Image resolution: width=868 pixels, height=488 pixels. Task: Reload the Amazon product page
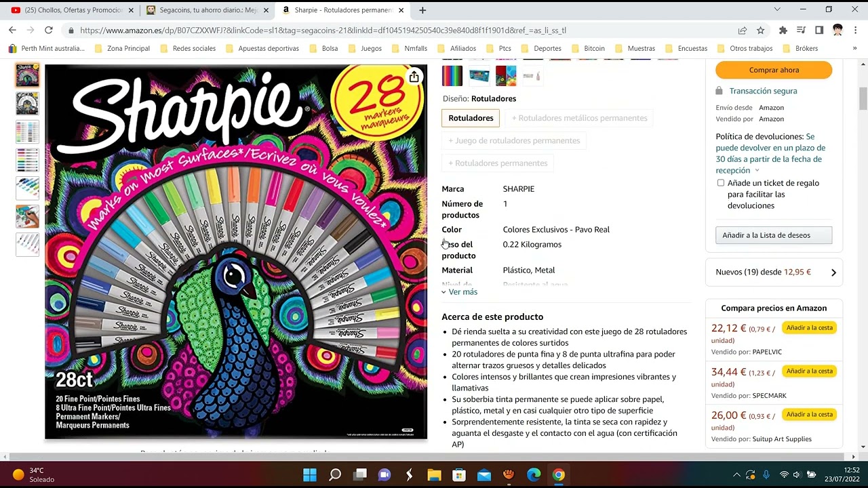(x=48, y=30)
